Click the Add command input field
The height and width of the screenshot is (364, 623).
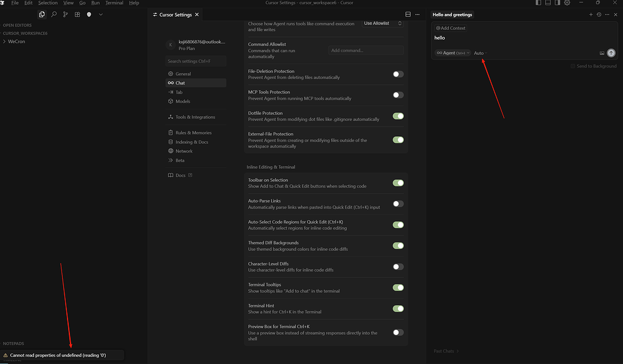click(366, 50)
